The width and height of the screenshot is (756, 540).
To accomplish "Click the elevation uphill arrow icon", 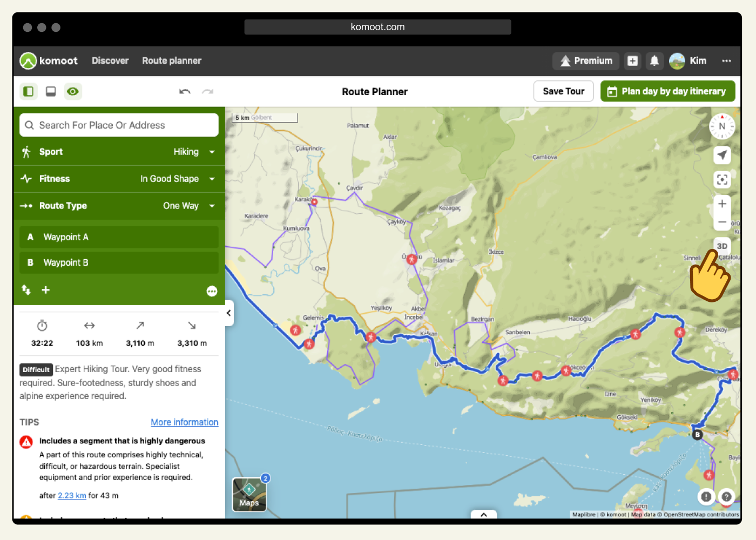I will pos(140,325).
